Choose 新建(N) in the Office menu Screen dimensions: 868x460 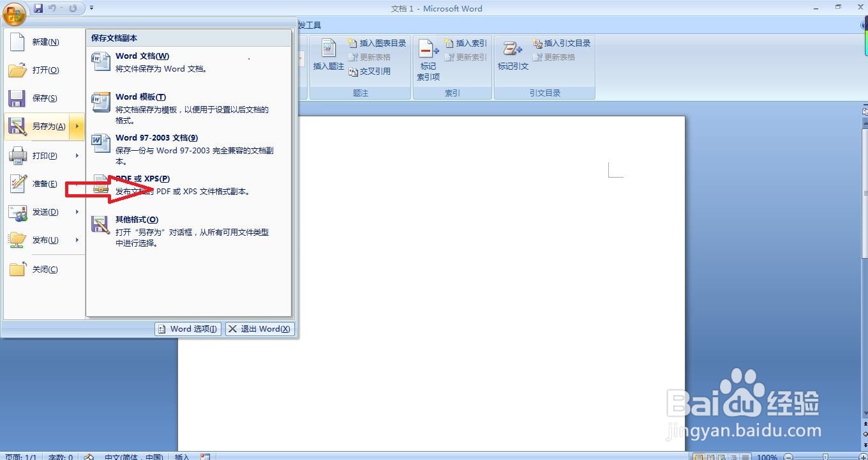click(44, 42)
